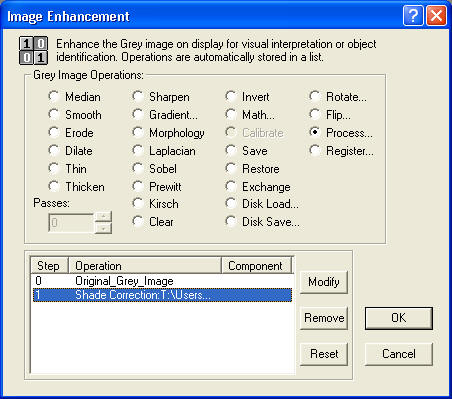This screenshot has height=399, width=452.
Task: Click the Step column header
Action: [49, 265]
